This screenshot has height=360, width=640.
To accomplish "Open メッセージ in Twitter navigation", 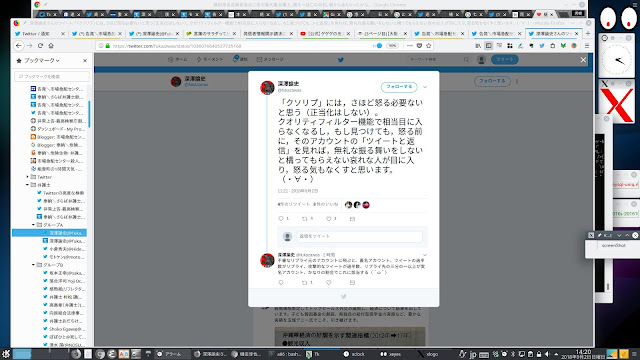I will tap(270, 60).
